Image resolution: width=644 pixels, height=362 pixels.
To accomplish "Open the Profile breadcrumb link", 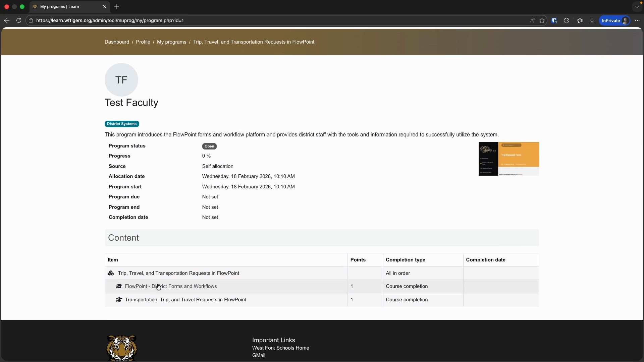I will tap(143, 42).
